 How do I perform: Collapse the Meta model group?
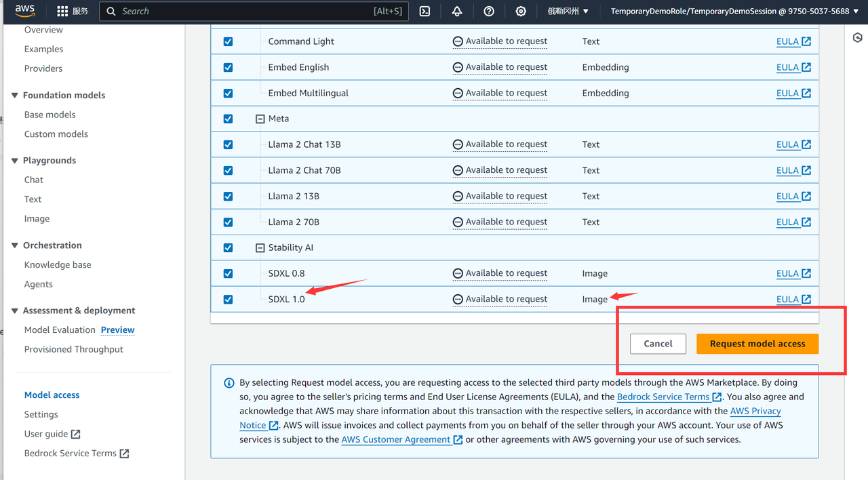click(x=260, y=119)
